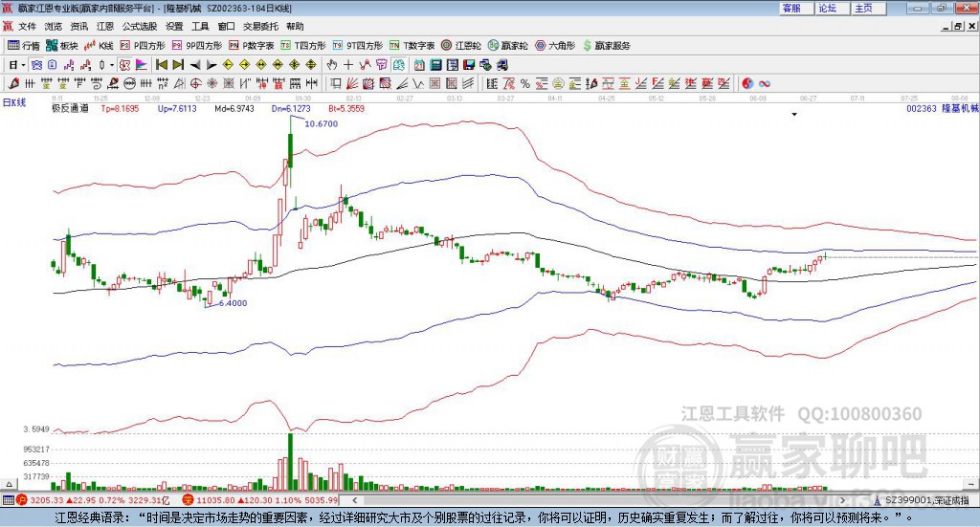Screen dimensions: 980x527
Task: Open the calculator icon
Action: coord(435,65)
